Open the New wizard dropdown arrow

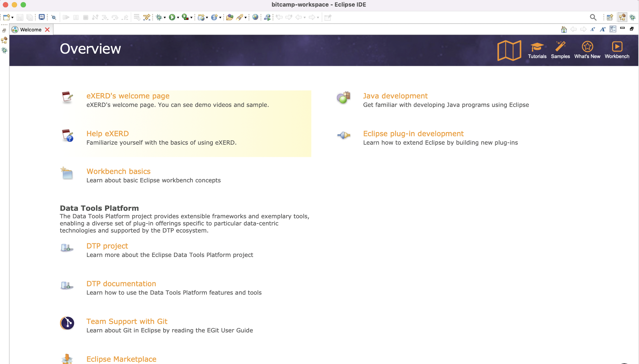13,17
